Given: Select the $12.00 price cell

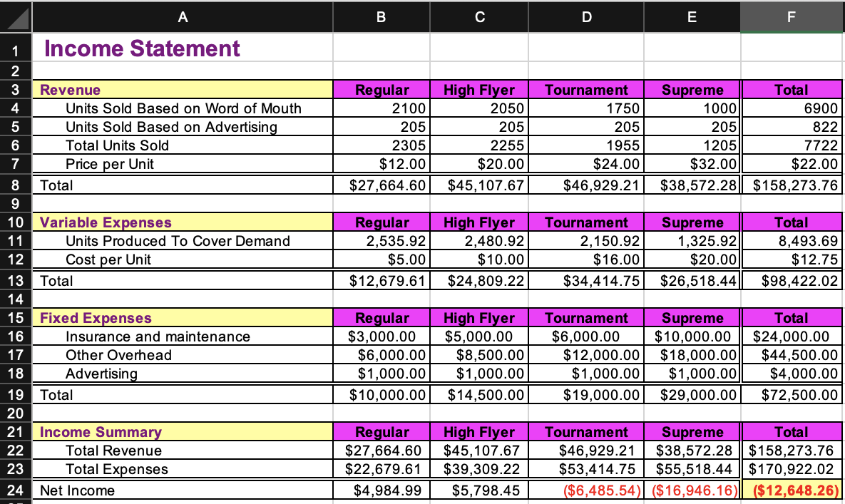Looking at the screenshot, I should [381, 164].
